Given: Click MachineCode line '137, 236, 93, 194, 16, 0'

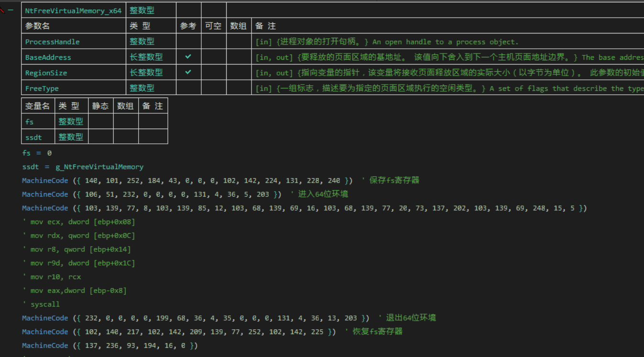Looking at the screenshot, I should click(109, 346).
